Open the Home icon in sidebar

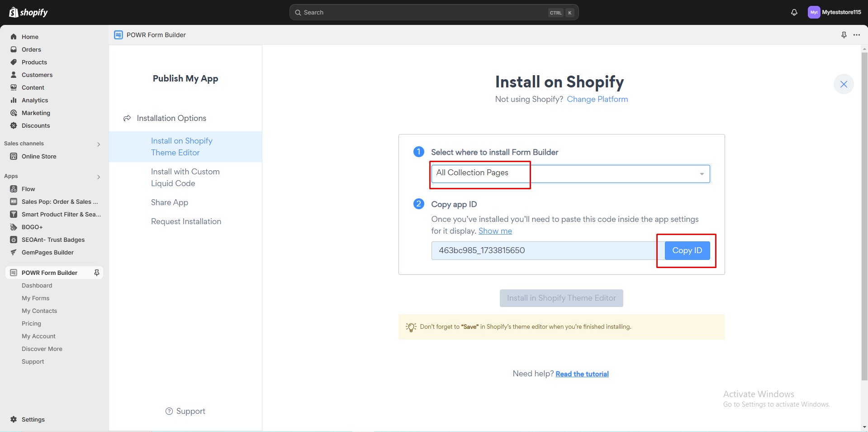(x=14, y=37)
